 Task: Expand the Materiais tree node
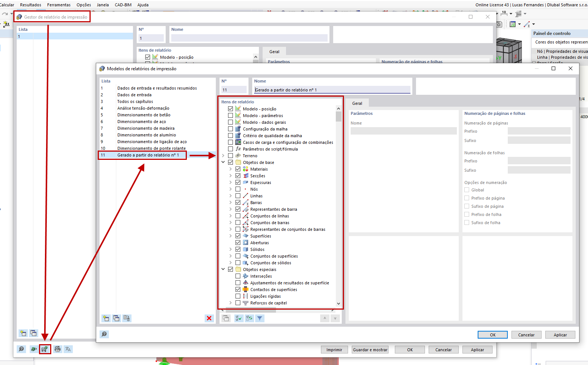pos(231,169)
